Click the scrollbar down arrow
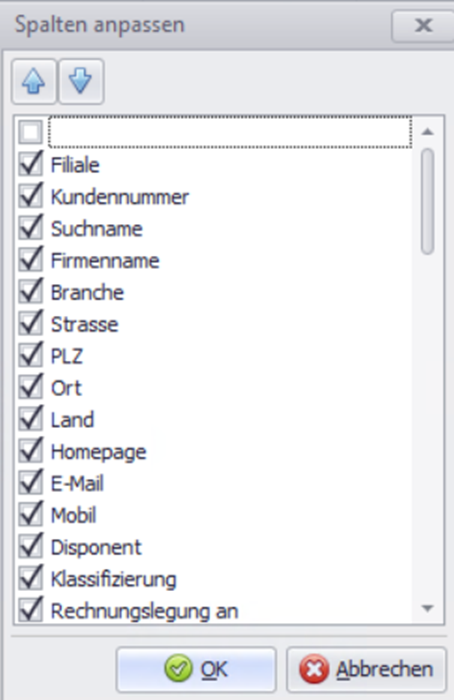This screenshot has width=454, height=700. click(428, 608)
